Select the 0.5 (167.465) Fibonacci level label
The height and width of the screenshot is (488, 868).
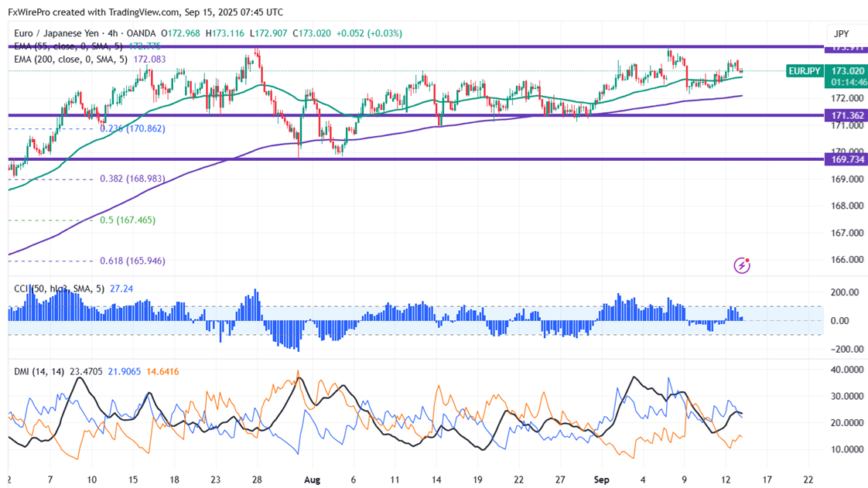128,220
